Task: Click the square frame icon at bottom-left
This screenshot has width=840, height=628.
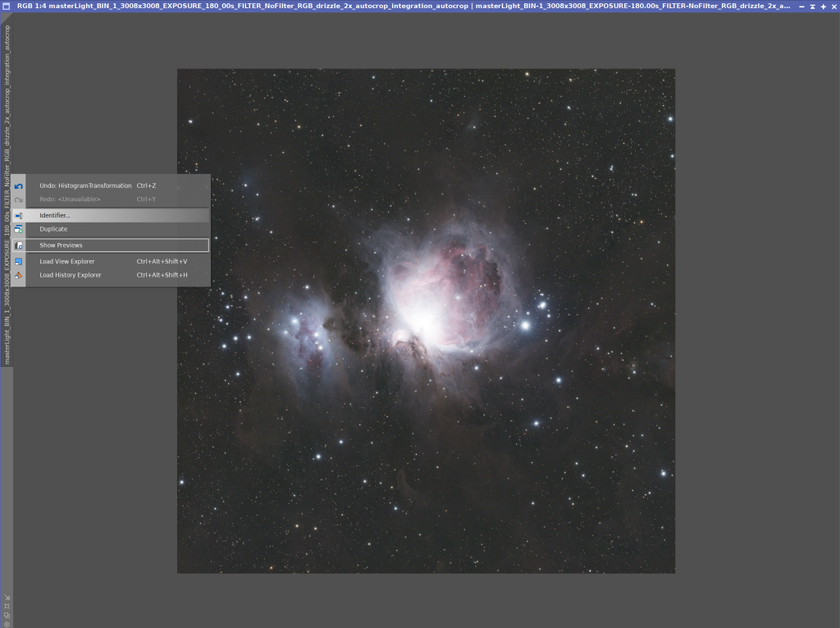Action: point(7,606)
